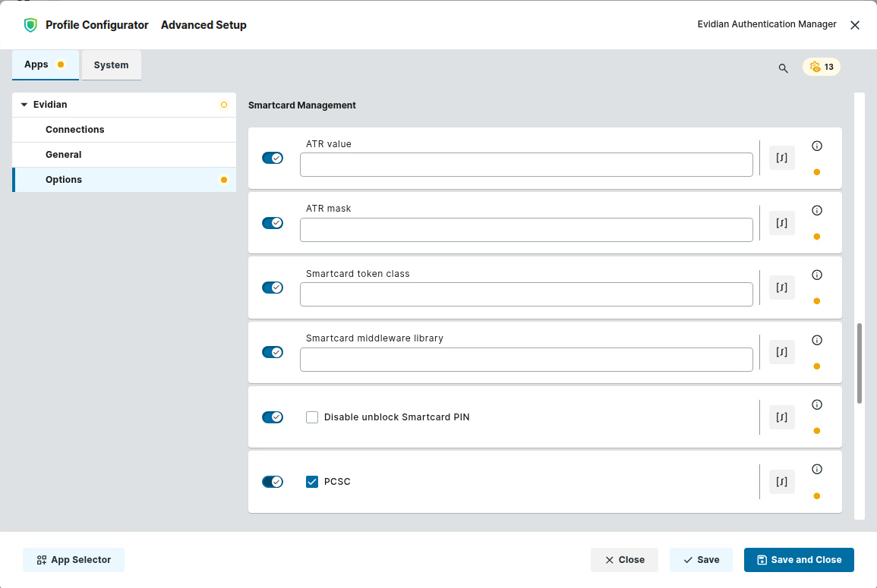The width and height of the screenshot is (877, 588).
Task: Click Save and Close
Action: pyautogui.click(x=799, y=560)
